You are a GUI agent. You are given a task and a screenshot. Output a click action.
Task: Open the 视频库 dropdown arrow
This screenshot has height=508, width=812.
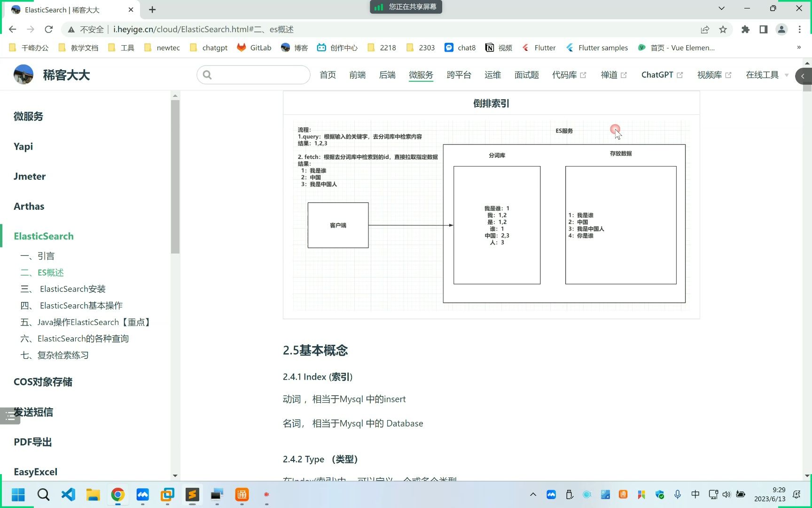click(729, 74)
